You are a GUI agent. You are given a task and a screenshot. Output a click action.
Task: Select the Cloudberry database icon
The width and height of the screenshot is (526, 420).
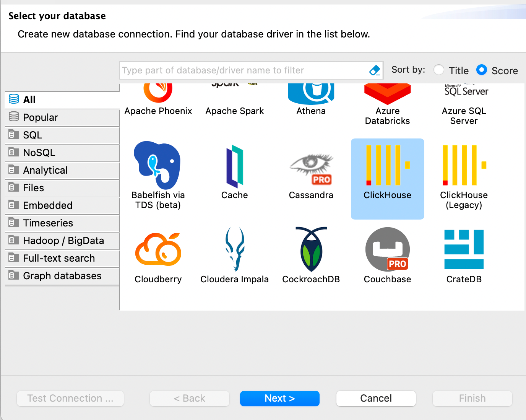click(158, 249)
